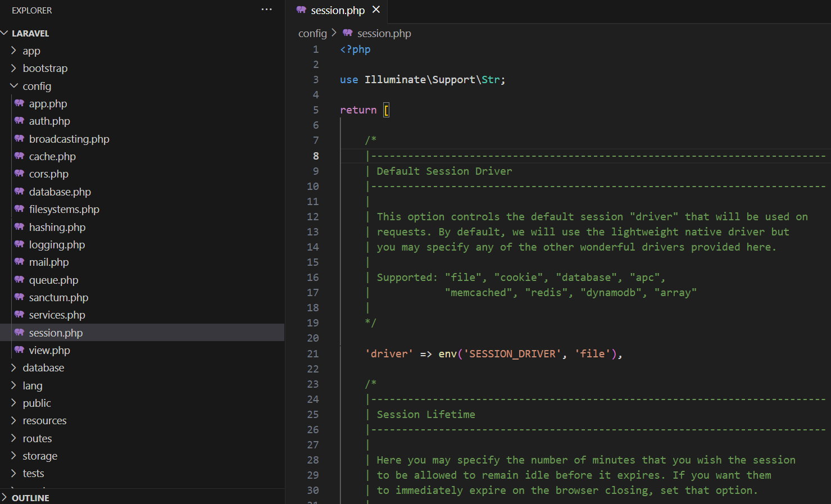The width and height of the screenshot is (831, 504).
Task: Click the config breadcrumb segment
Action: coord(312,33)
